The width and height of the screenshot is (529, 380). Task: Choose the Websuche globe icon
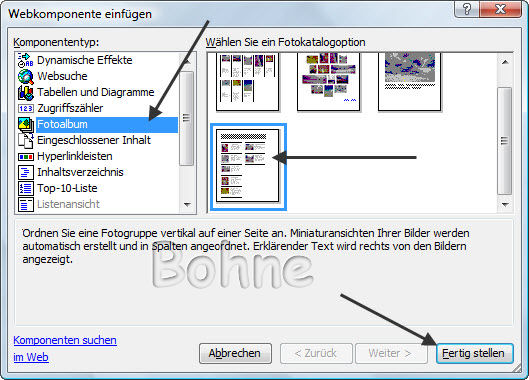coord(26,76)
